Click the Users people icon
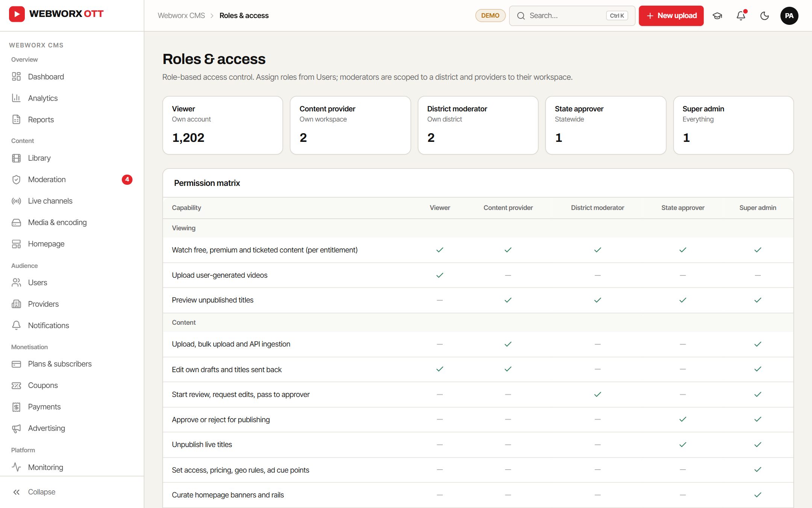 click(16, 283)
